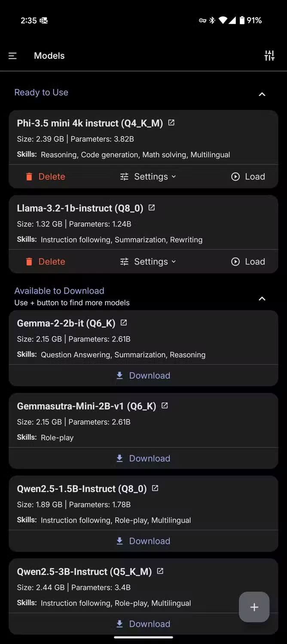Collapse the Available to Download section

click(262, 298)
